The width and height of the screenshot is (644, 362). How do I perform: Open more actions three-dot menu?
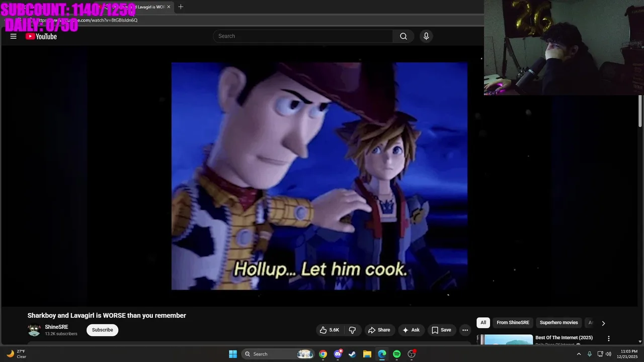465,330
